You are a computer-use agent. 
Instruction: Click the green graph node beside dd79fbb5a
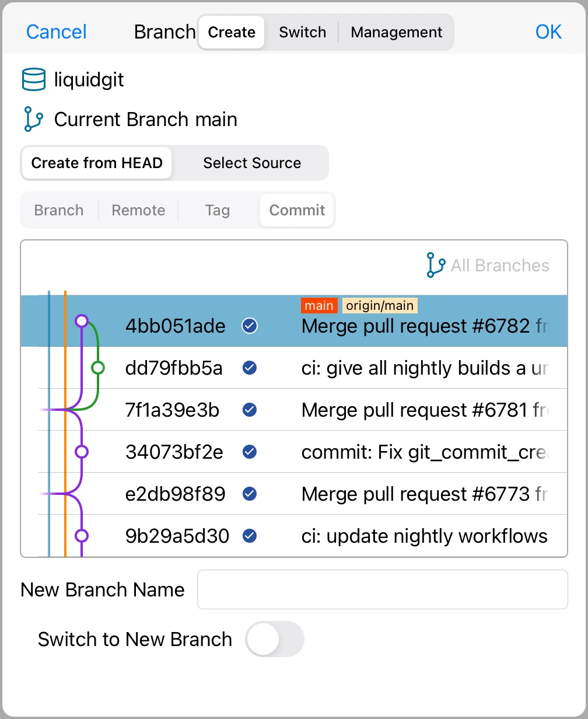click(x=98, y=368)
